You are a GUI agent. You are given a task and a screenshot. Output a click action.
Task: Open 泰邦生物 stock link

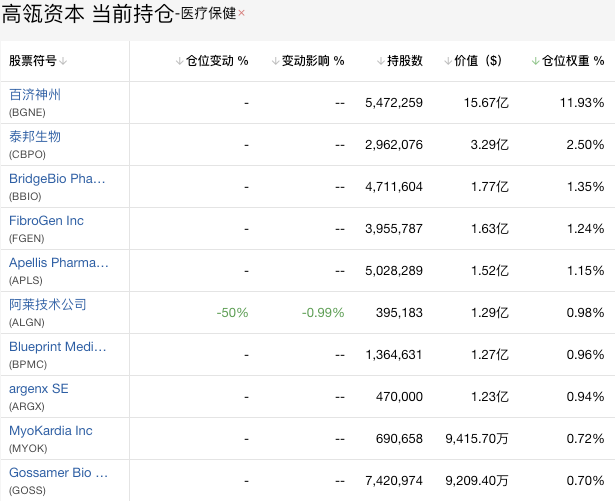[35, 137]
